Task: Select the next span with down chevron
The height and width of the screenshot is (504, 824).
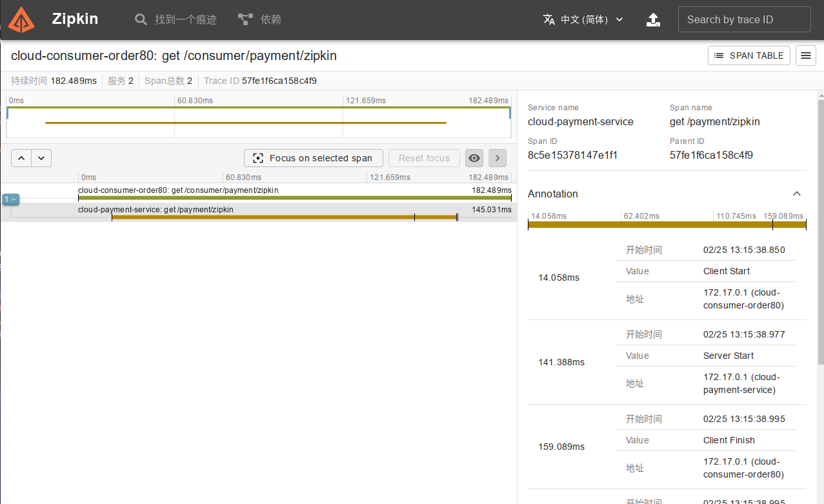Action: 41,158
